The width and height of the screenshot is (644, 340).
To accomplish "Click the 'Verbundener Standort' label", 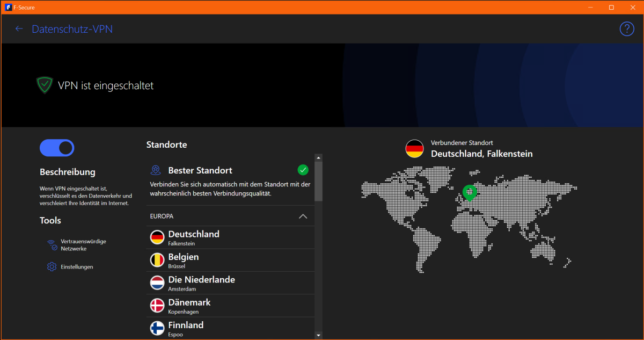I will click(462, 143).
